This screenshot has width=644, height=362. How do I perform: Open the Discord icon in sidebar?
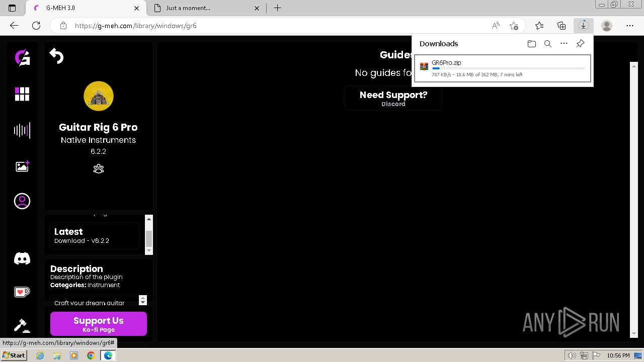coord(22,258)
